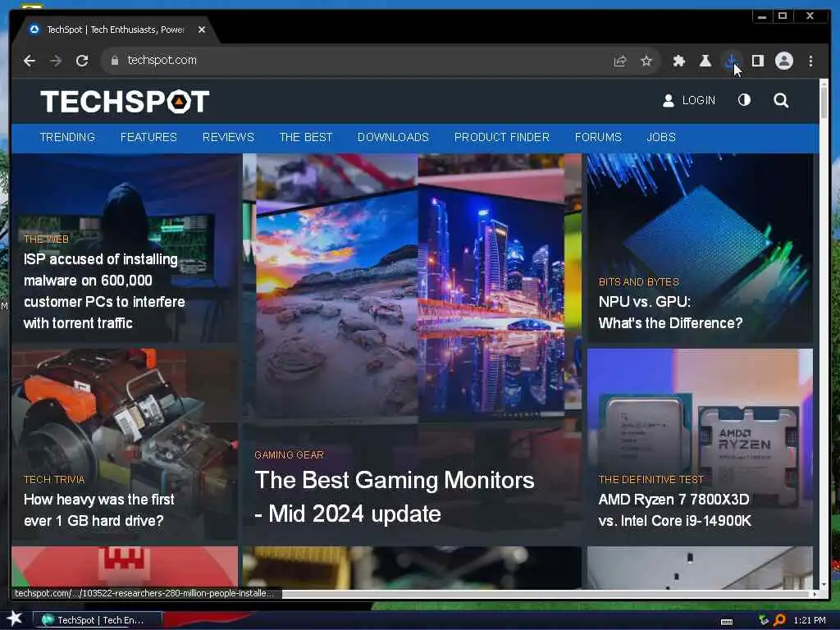Open first 1 GB hard drive trivia article
The height and width of the screenshot is (630, 840).
click(99, 510)
